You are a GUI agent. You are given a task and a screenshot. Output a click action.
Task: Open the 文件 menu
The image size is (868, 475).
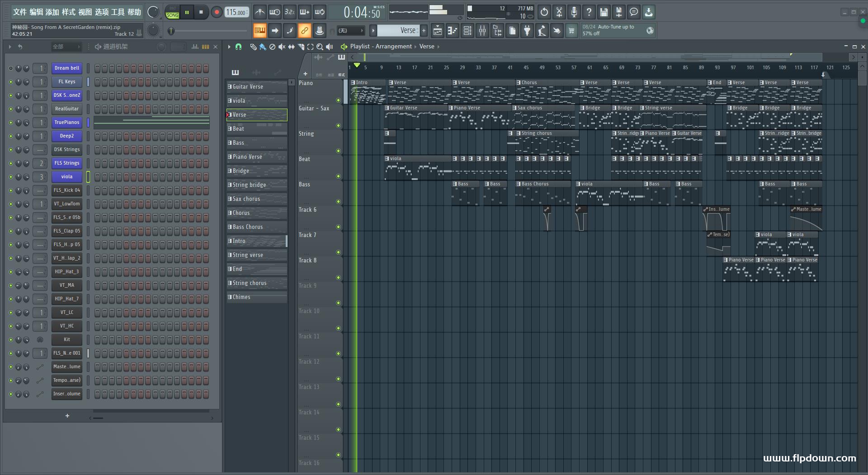pyautogui.click(x=20, y=12)
